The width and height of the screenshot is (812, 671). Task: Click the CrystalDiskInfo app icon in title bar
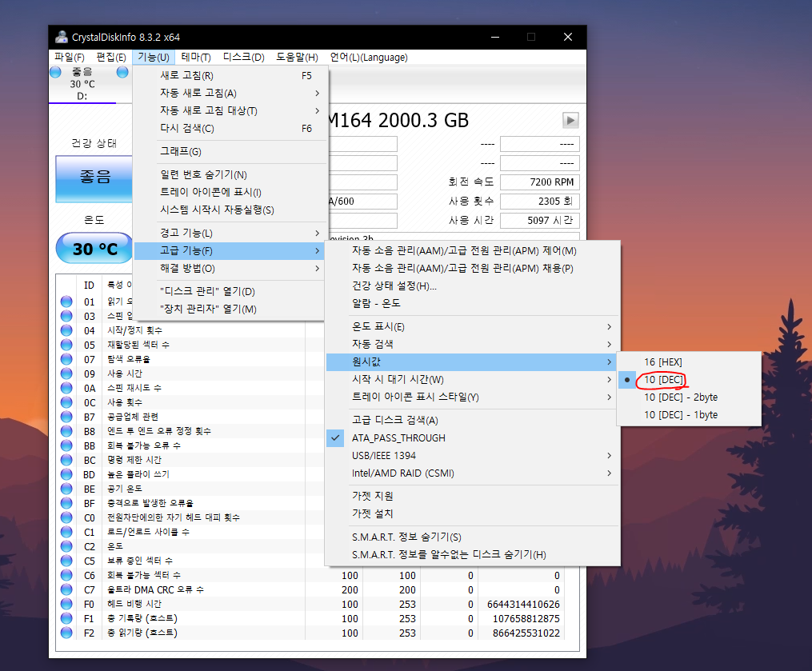click(x=62, y=37)
